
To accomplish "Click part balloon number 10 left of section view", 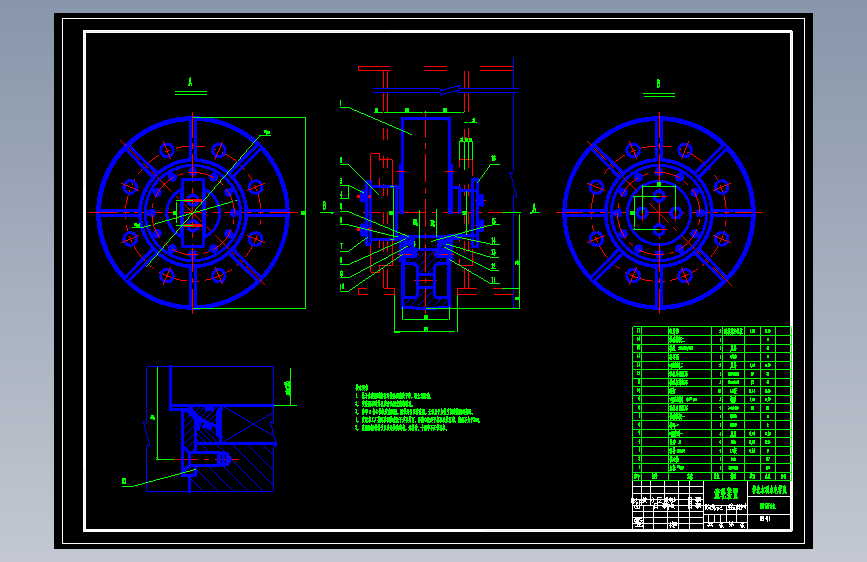I will tap(342, 287).
